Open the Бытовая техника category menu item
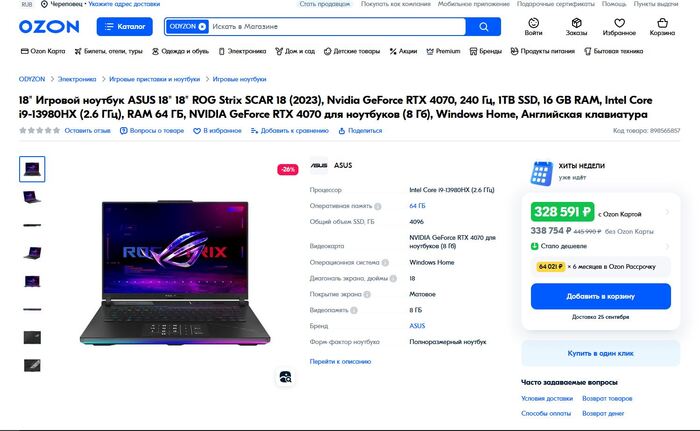Viewport: 700px width, 431px height. point(613,51)
